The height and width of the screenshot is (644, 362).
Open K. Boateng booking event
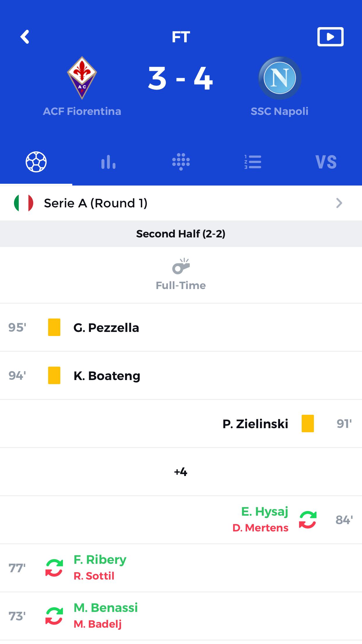(x=181, y=375)
